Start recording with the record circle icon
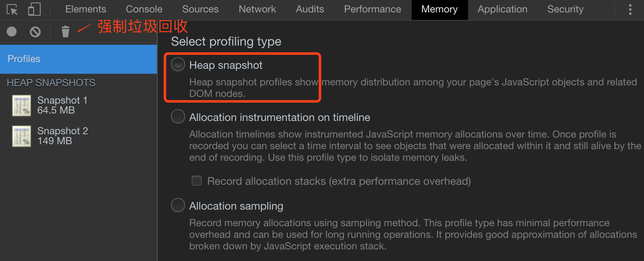Image resolution: width=644 pixels, height=261 pixels. 12,31
